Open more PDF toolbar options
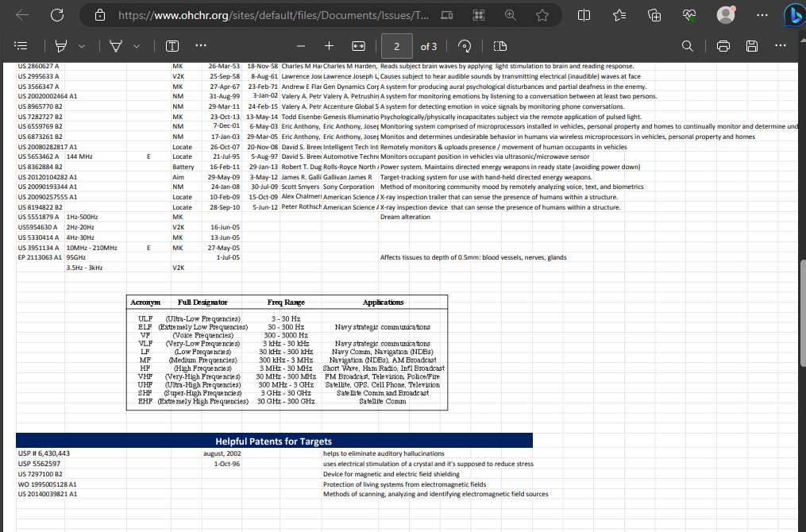The image size is (806, 532). pyautogui.click(x=781, y=46)
